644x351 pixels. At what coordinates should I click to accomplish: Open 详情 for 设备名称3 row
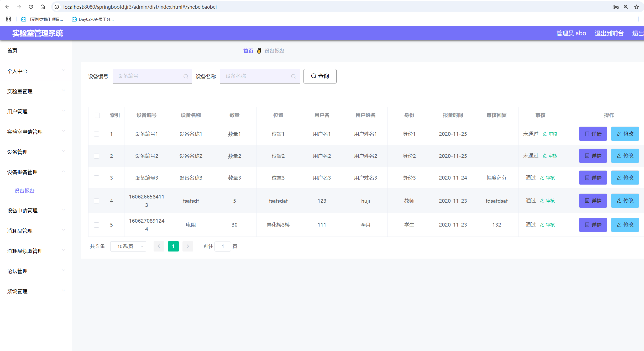click(x=593, y=178)
